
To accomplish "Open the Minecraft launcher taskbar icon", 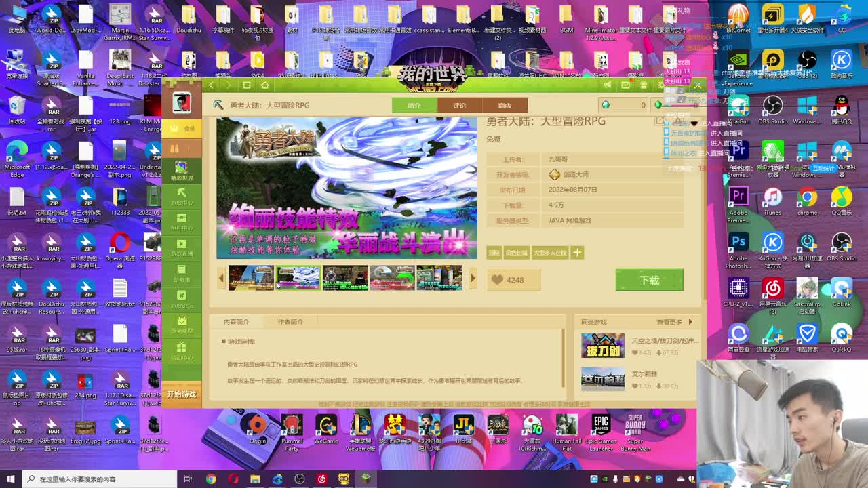I will [x=366, y=479].
